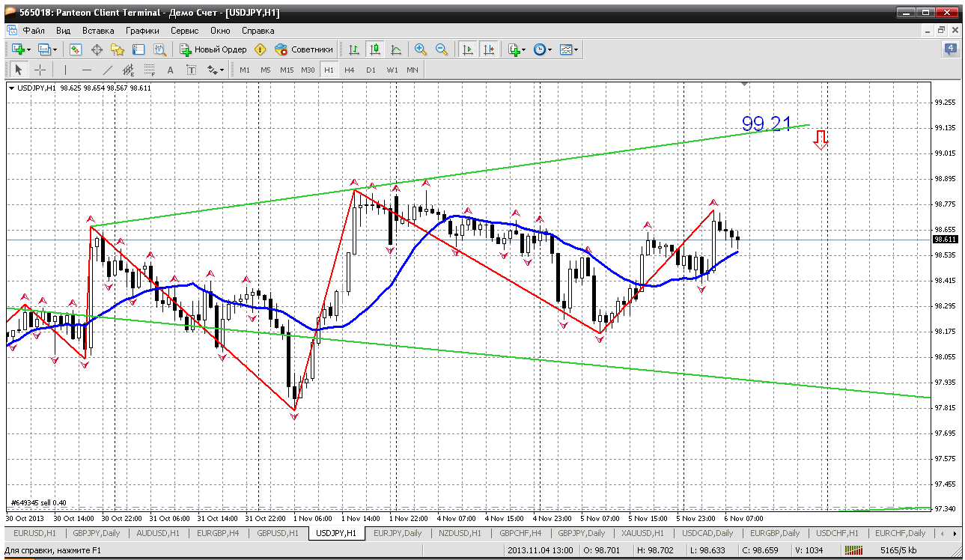The image size is (965, 560).
Task: Click the chart shift triangle marker at the chart's top edge
Action: point(744,84)
